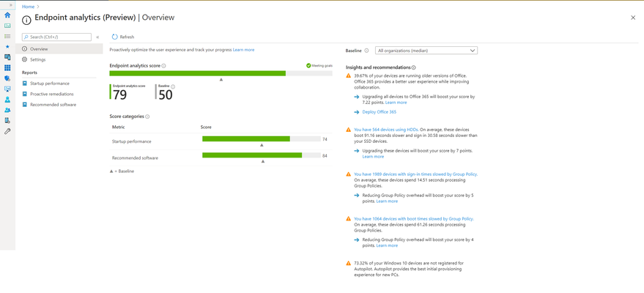Open Learn more under 5 points boost
The image size is (644, 293).
pos(387,201)
